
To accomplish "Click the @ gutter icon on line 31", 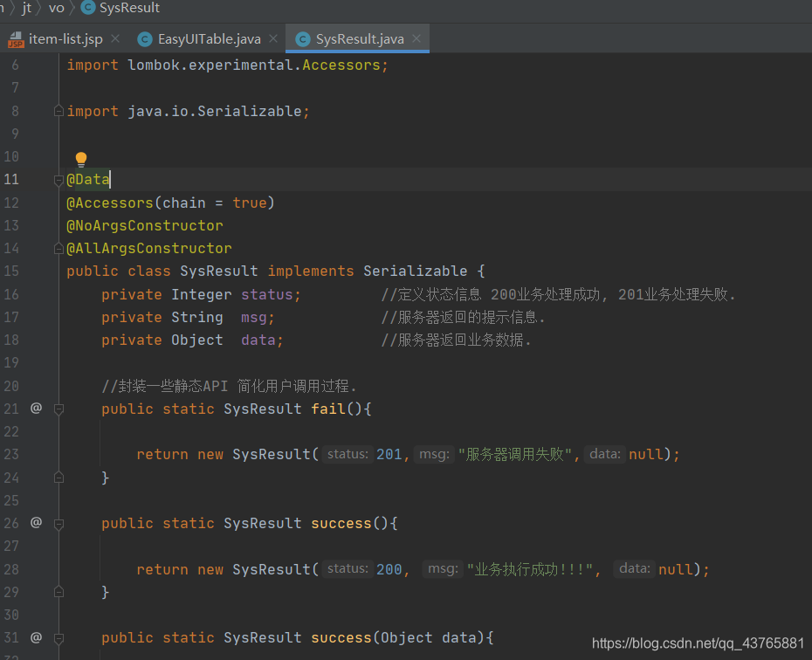I will coord(36,637).
